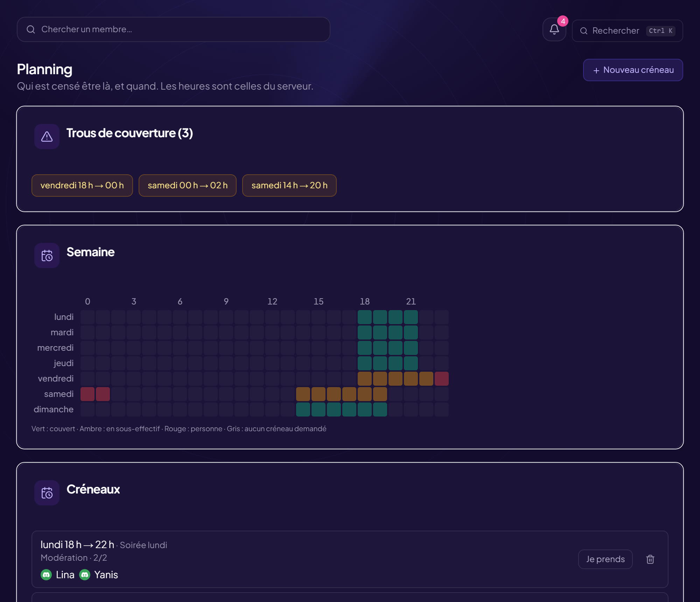Click the Soirée lundi label
The image size is (700, 602).
pos(143,545)
